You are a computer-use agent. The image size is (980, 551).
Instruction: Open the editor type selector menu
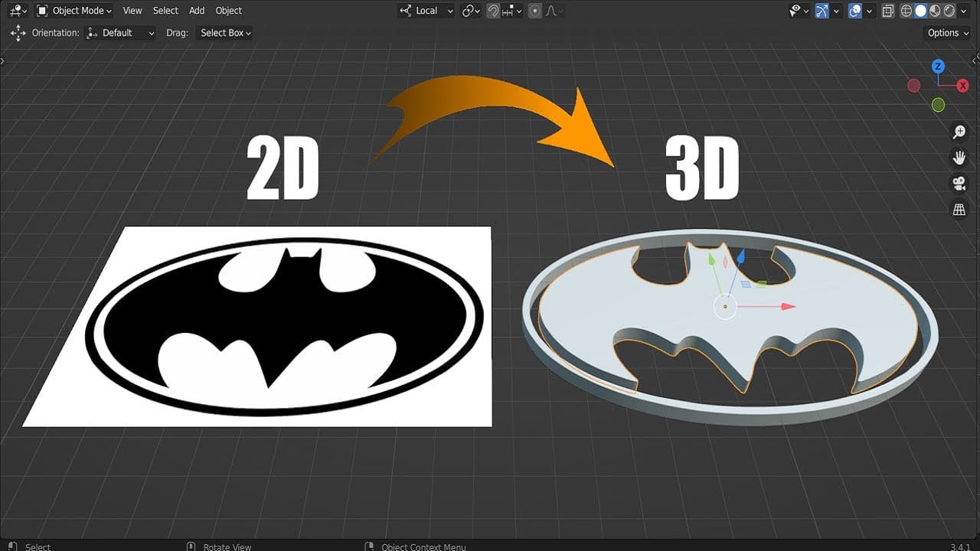18,11
